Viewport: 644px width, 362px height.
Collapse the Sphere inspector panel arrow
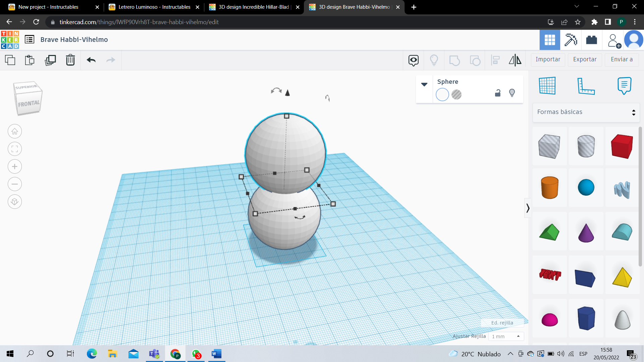[x=424, y=84]
